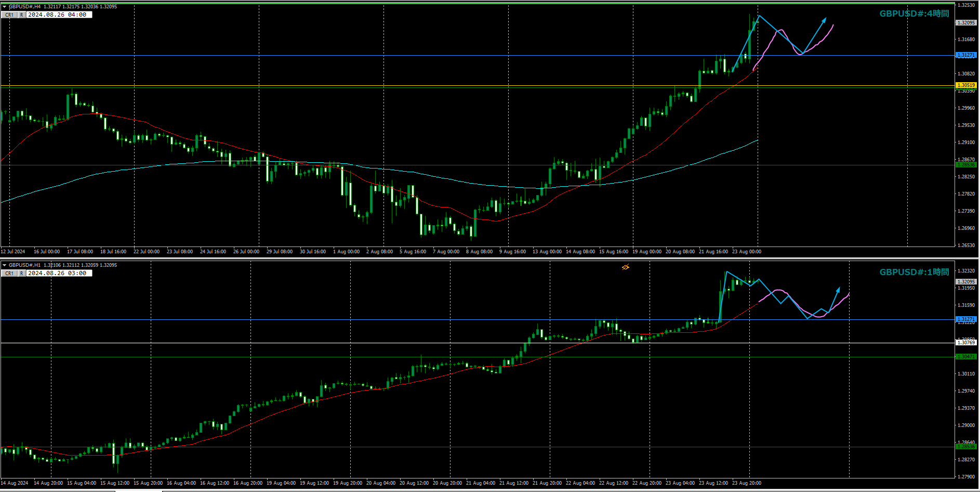Click the H4 current price tag 1.32095

[966, 23]
